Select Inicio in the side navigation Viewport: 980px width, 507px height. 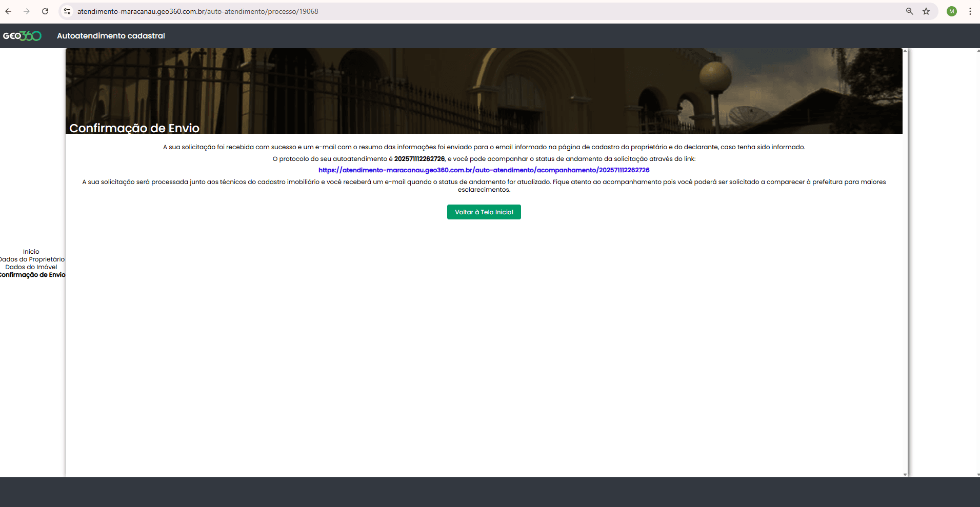[31, 252]
